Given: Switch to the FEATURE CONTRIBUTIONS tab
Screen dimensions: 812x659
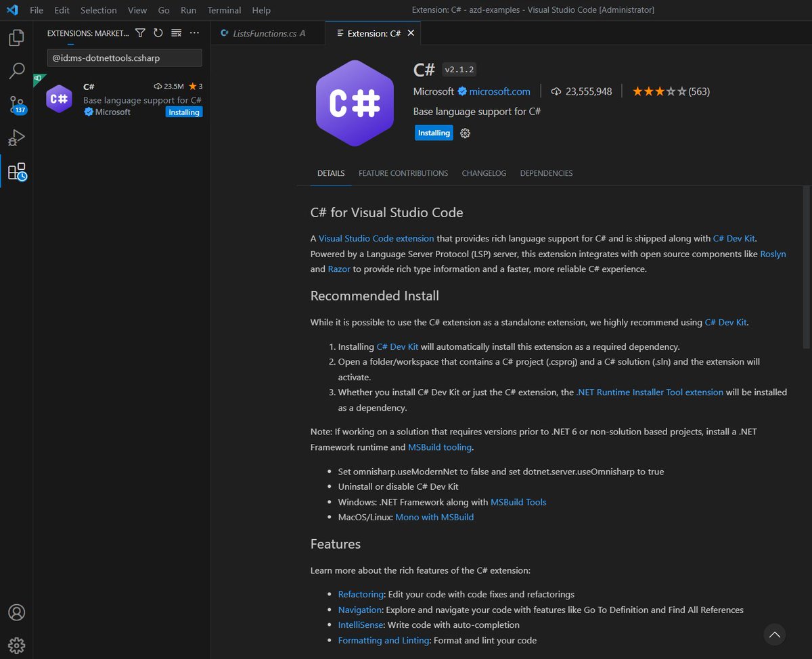Looking at the screenshot, I should (x=403, y=173).
